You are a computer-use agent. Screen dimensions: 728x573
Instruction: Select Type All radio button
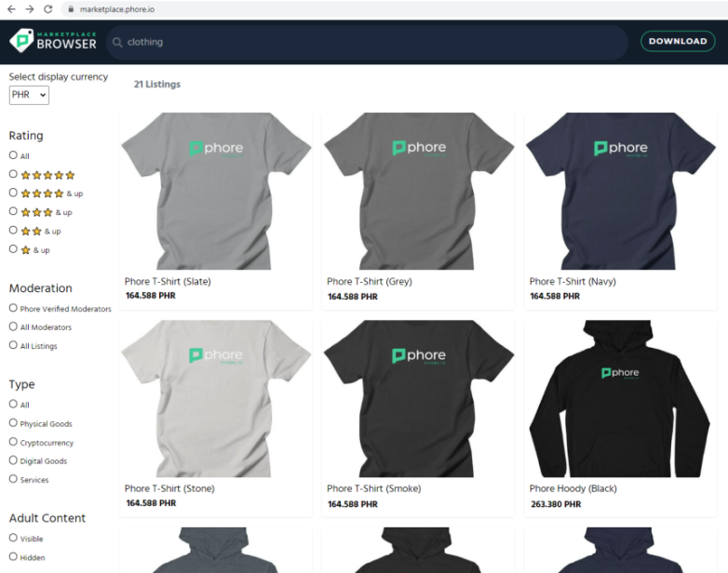point(13,404)
